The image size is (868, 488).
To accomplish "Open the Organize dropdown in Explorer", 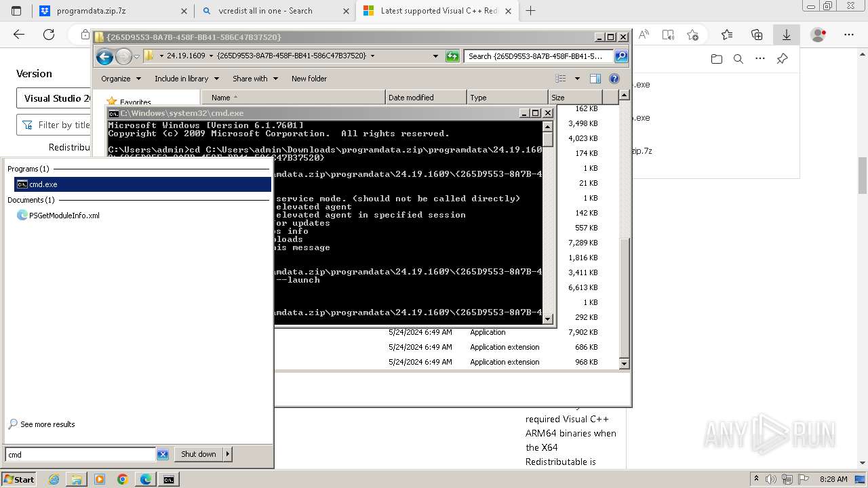I will pos(121,79).
